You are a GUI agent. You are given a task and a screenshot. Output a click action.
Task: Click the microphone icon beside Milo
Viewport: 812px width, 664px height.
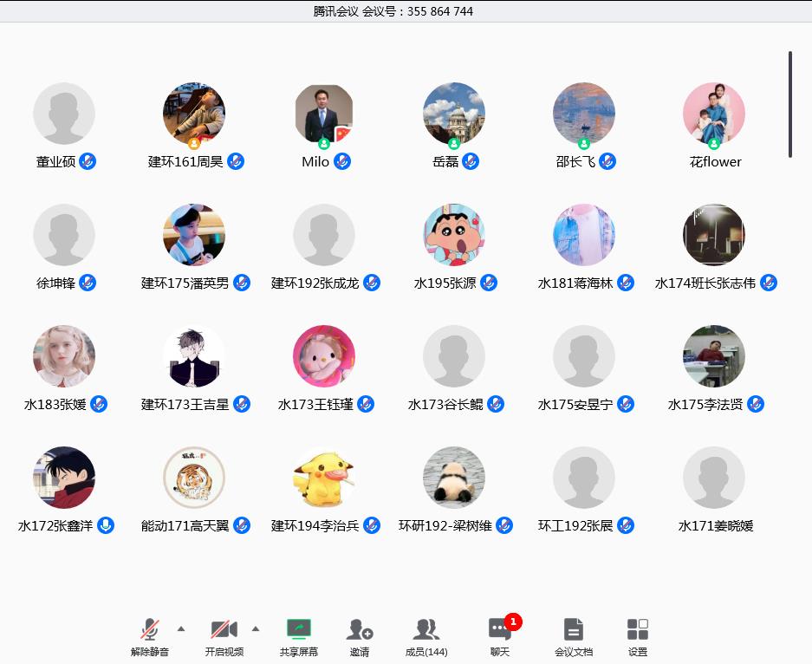tap(342, 161)
